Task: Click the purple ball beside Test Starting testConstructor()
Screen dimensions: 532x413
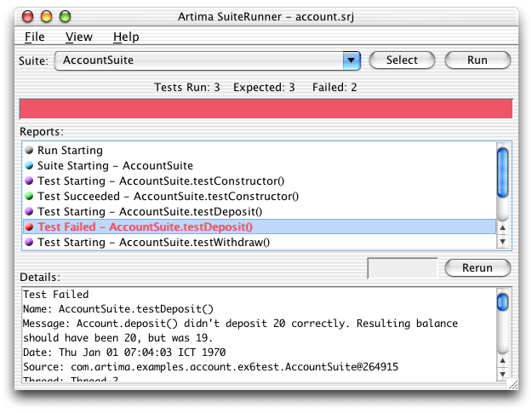Action: click(29, 181)
